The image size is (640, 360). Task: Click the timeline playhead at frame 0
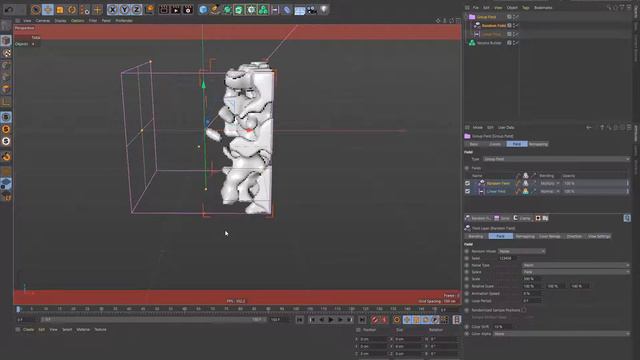pos(18,309)
